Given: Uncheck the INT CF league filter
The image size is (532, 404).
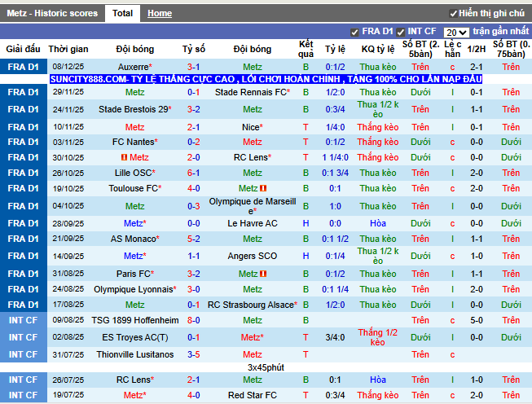Looking at the screenshot, I should pos(400,33).
